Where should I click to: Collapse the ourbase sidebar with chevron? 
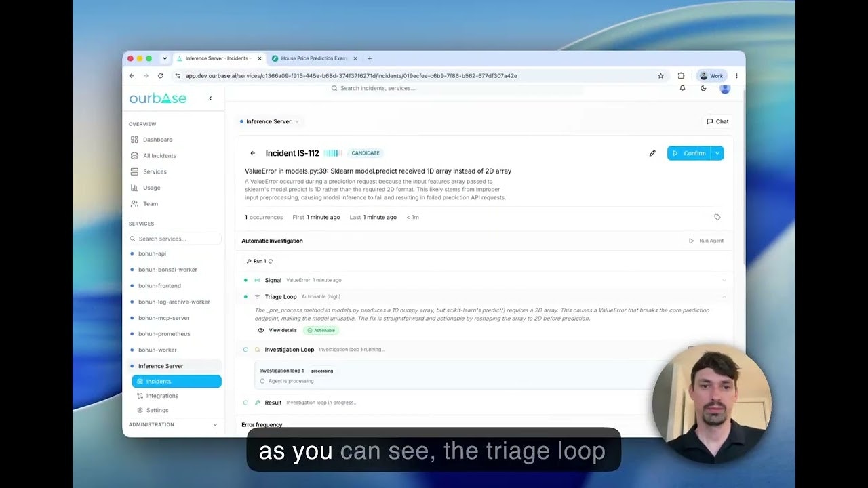pyautogui.click(x=210, y=98)
